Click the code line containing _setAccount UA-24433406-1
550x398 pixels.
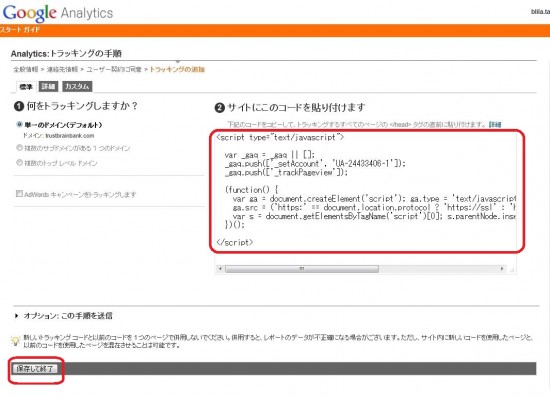click(315, 164)
